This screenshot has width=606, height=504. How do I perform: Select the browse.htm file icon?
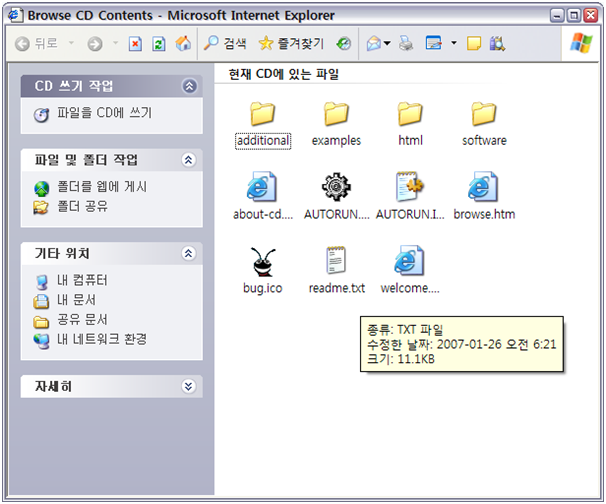click(x=483, y=187)
